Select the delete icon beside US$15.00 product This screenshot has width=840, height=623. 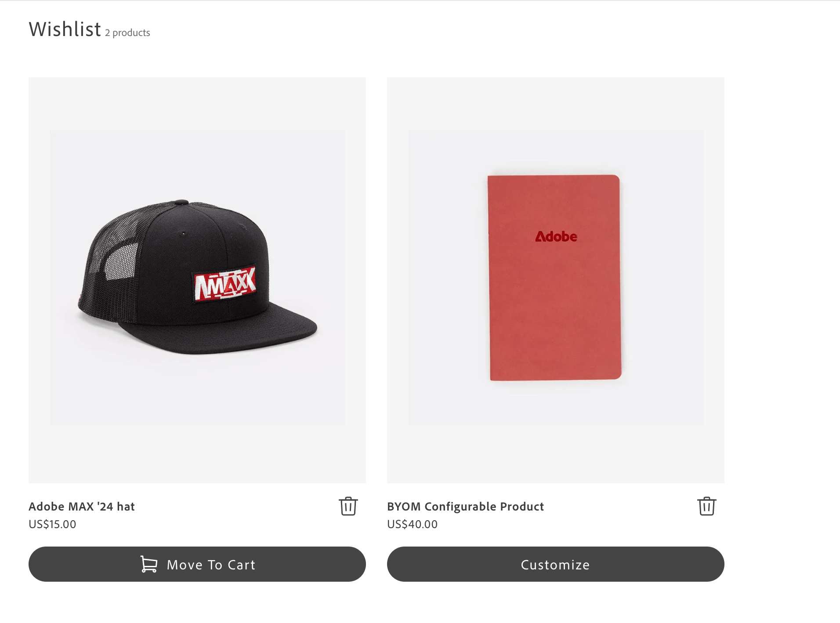pyautogui.click(x=348, y=506)
